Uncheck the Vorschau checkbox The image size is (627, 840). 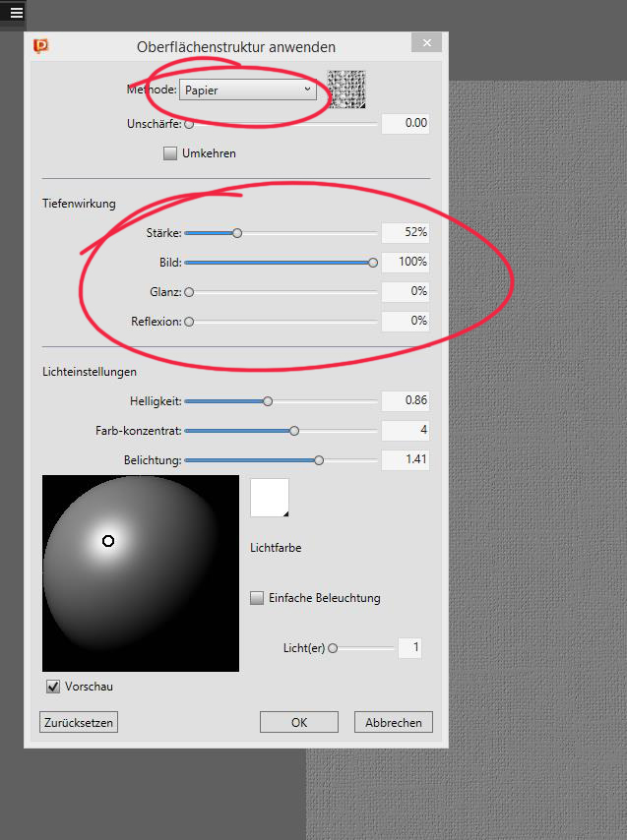pyautogui.click(x=52, y=687)
